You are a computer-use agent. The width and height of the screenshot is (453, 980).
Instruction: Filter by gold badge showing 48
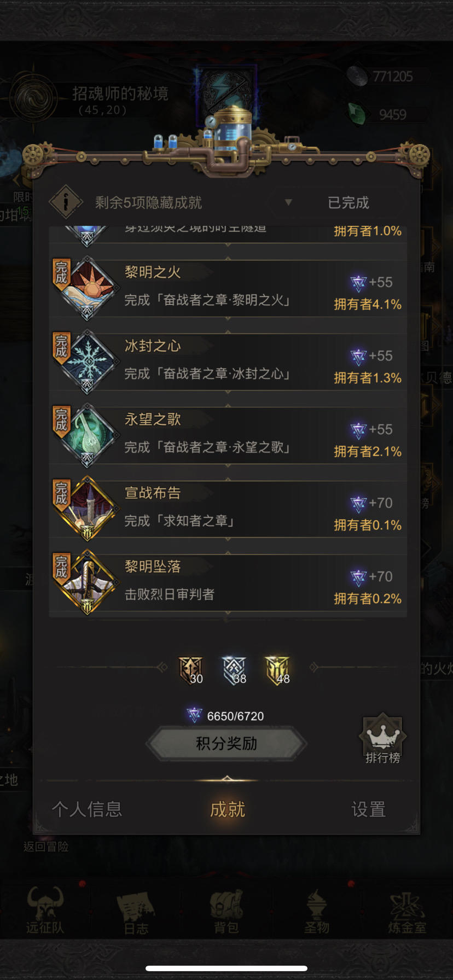tap(277, 670)
